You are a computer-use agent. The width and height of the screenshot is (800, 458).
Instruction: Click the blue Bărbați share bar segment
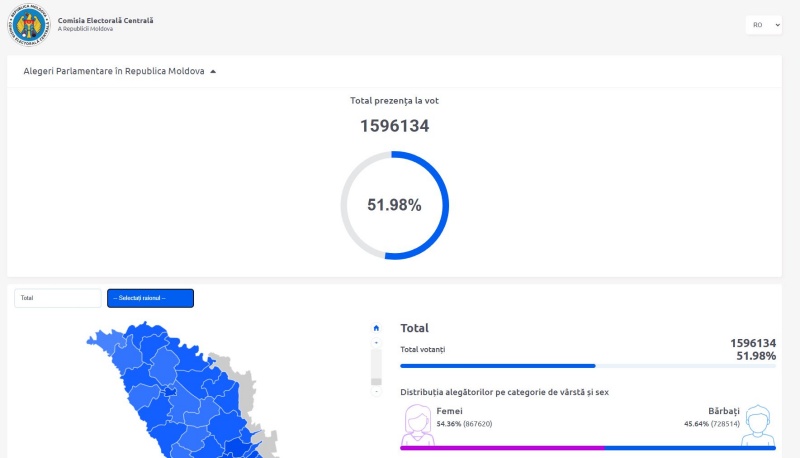point(690,448)
